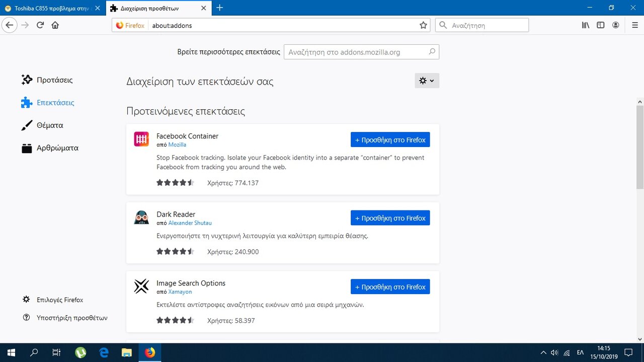Click the Firefox identity icon in address bar

tap(130, 25)
